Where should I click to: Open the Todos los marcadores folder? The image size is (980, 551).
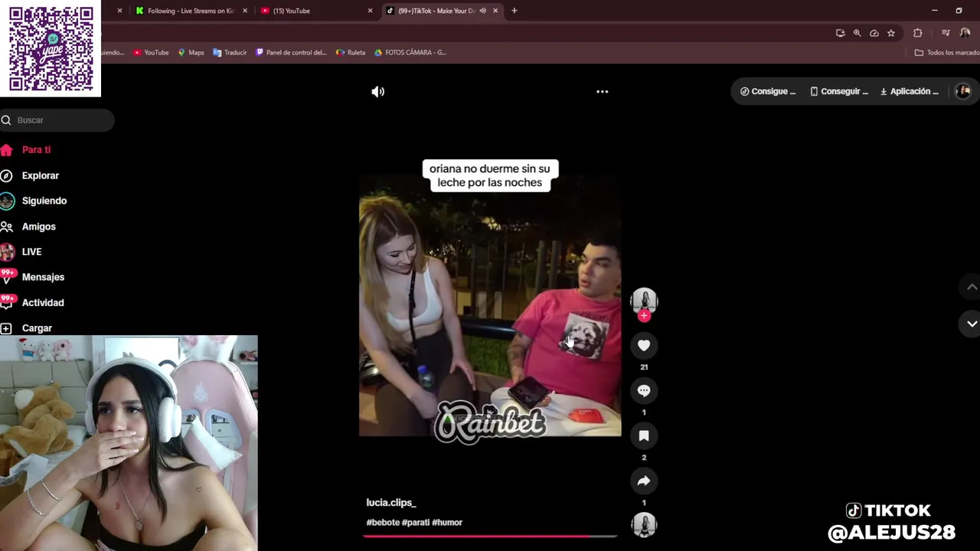(947, 53)
